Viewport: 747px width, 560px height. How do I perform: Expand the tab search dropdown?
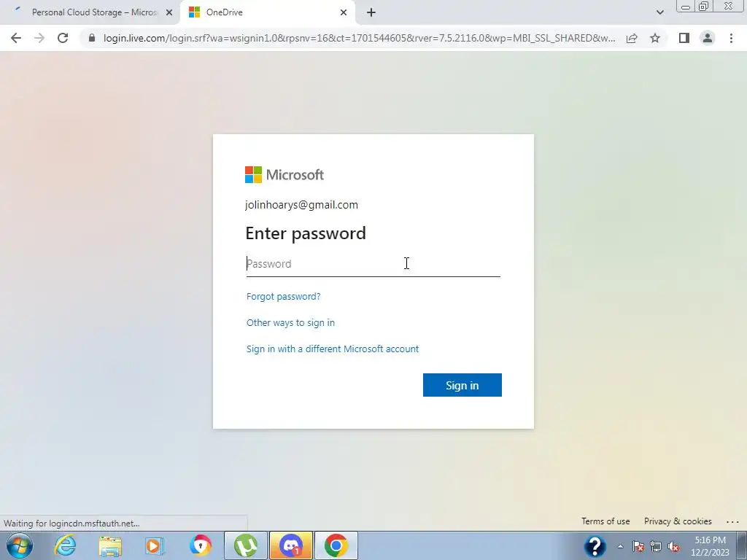tap(659, 12)
